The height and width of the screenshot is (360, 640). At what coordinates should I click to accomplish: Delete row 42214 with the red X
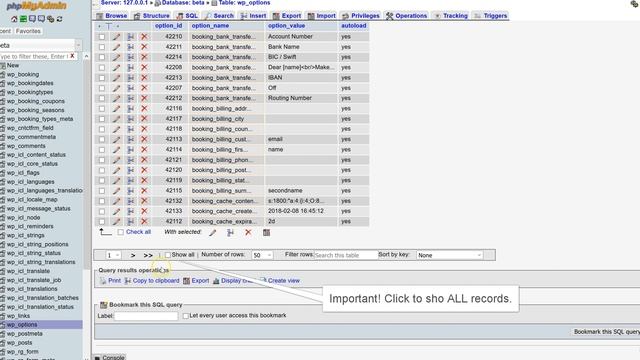[144, 57]
